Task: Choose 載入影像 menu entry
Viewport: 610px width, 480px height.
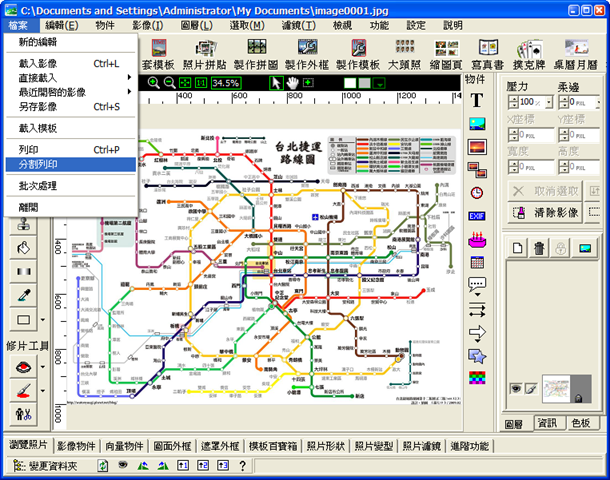Action: point(70,63)
